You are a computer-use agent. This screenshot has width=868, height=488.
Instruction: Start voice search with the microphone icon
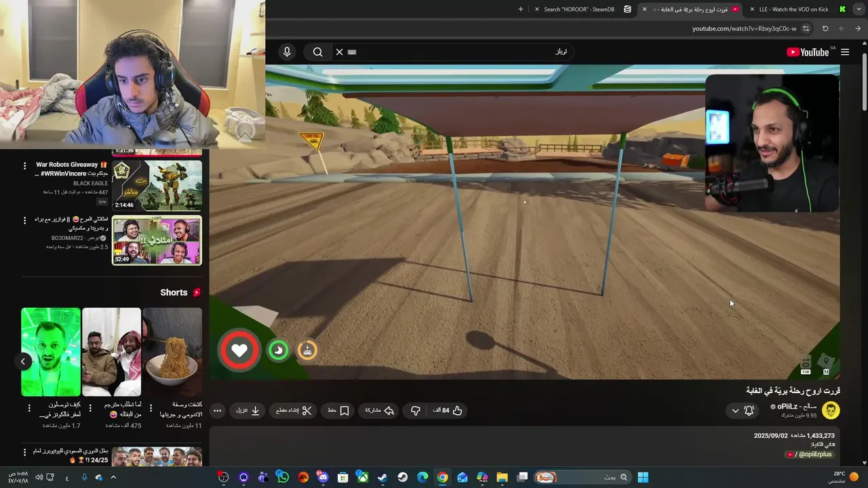(287, 52)
